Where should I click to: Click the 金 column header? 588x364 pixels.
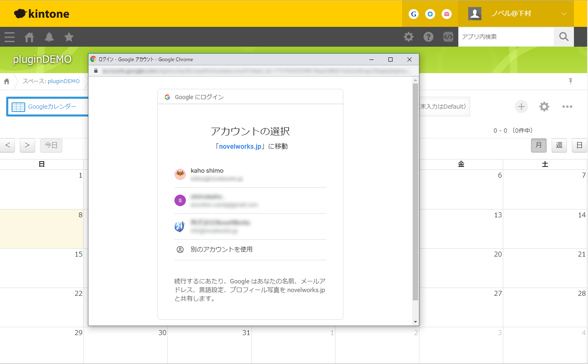[461, 164]
